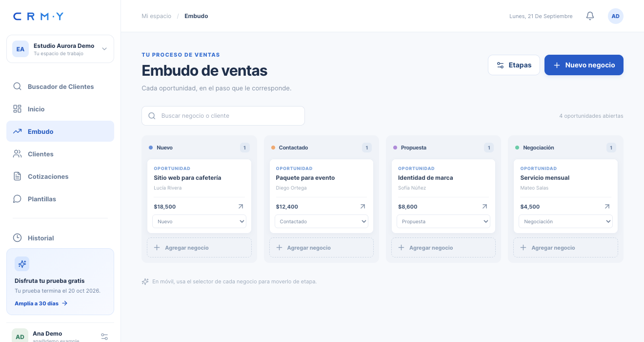The image size is (644, 342).
Task: Open the Paquete para evento card title
Action: click(305, 178)
